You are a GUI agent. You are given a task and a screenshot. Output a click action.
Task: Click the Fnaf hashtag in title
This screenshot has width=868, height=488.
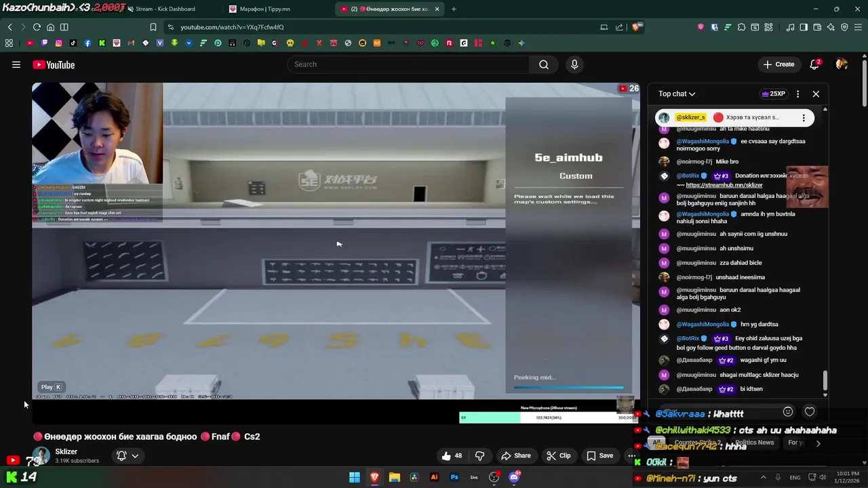point(220,436)
